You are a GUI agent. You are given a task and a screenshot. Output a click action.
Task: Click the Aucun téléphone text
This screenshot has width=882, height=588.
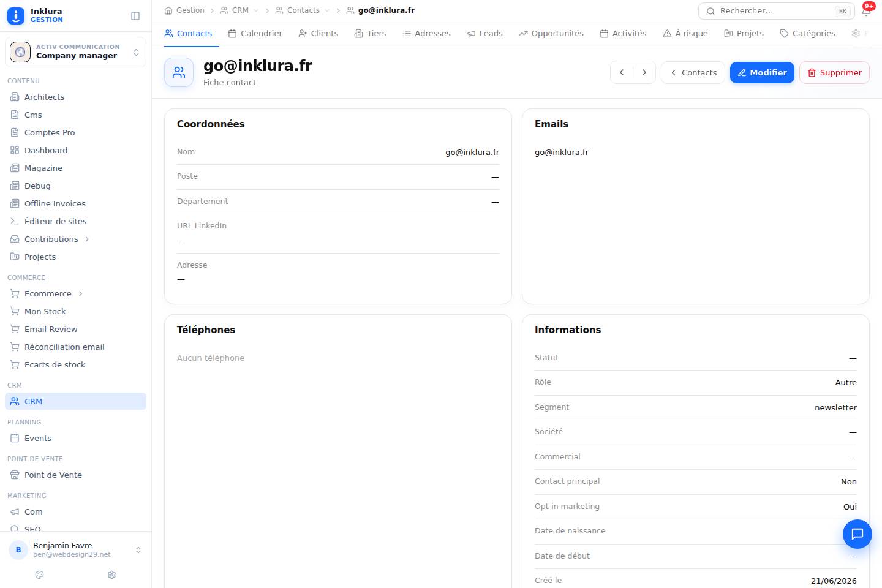(x=211, y=358)
